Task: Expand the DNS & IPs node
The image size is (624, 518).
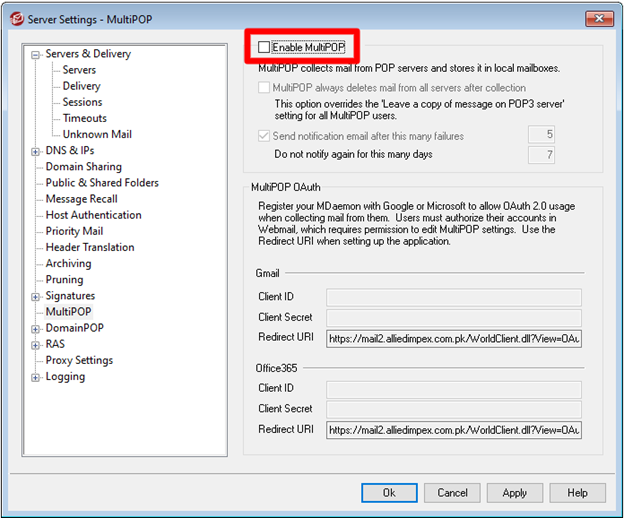Action: point(36,151)
